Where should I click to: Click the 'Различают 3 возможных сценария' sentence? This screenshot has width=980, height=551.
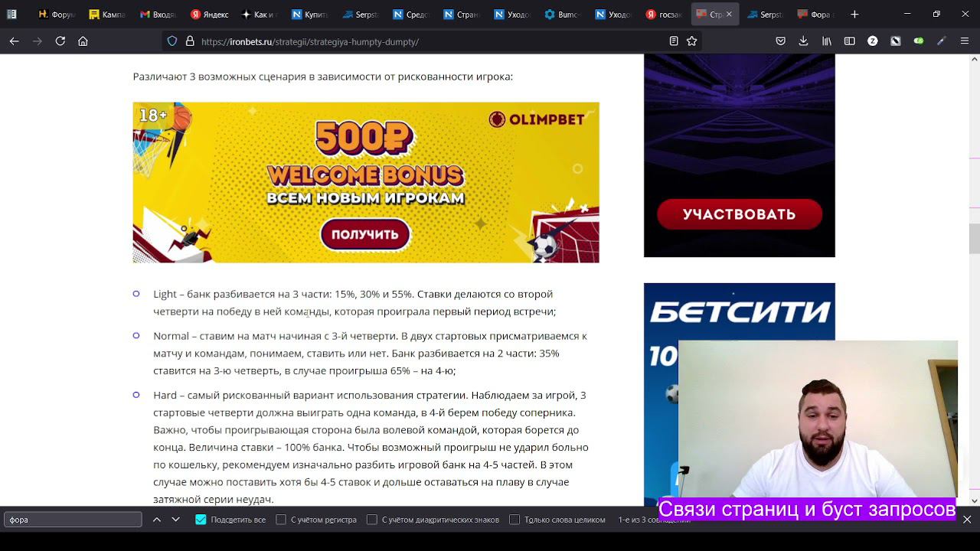tap(323, 77)
